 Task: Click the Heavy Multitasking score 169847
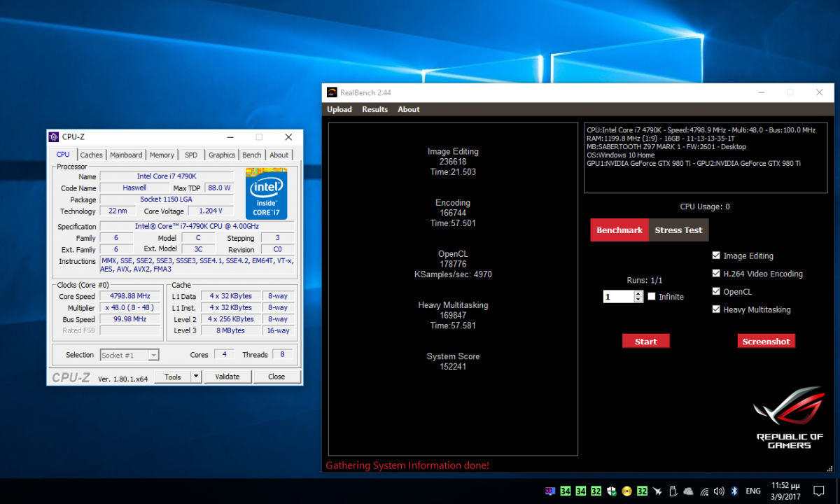tap(453, 315)
